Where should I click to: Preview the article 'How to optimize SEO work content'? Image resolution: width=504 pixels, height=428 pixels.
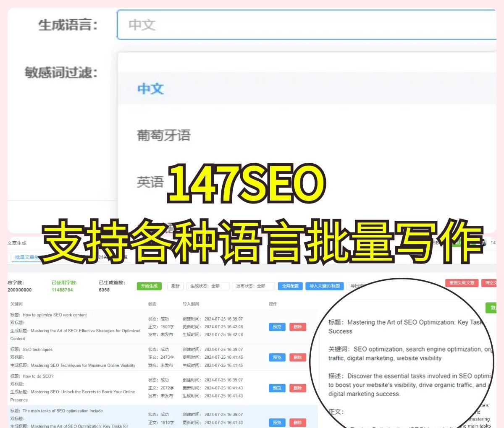click(x=277, y=327)
